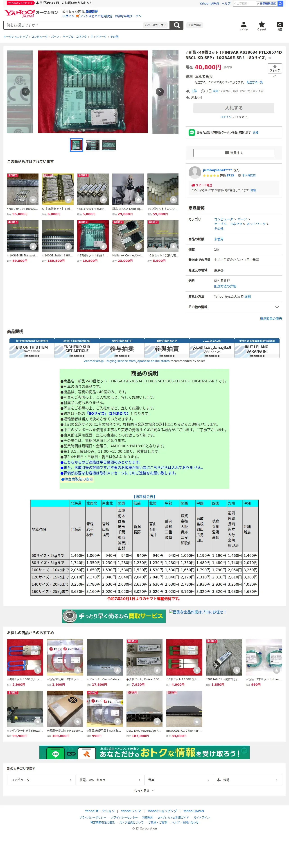The width and height of the screenshot is (289, 868).
Task: Open seller jumboplanet profile link
Action: 217,170
